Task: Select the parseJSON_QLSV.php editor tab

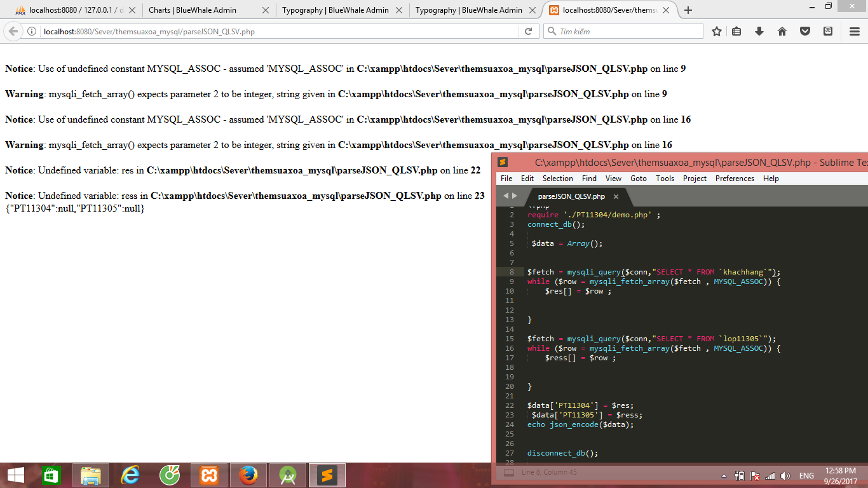Action: [x=571, y=196]
